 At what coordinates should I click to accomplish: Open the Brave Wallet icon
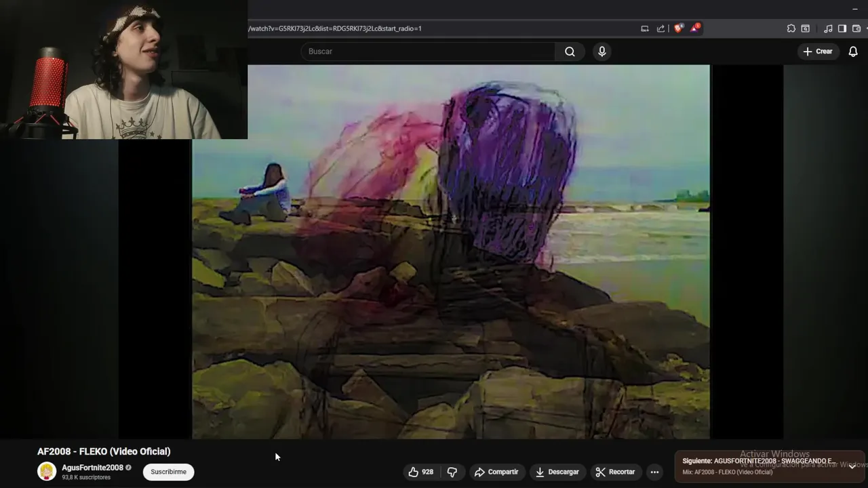point(856,28)
